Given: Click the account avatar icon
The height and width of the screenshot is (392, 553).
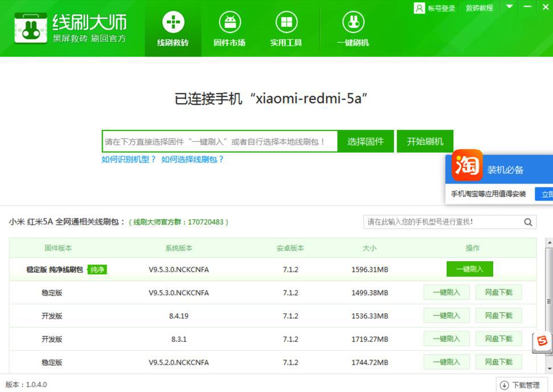Looking at the screenshot, I should (419, 8).
